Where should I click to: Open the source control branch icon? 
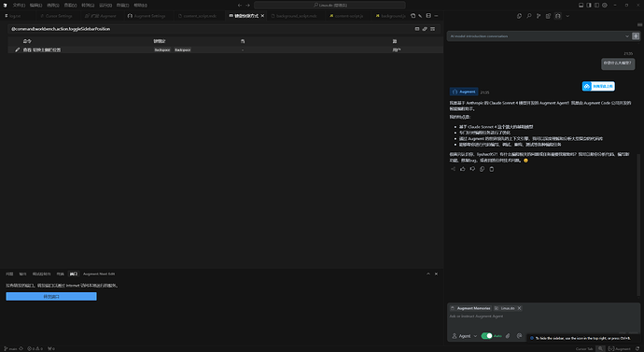pyautogui.click(x=539, y=16)
